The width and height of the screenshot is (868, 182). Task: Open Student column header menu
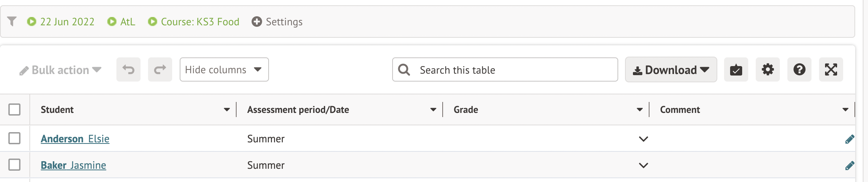[x=227, y=110]
